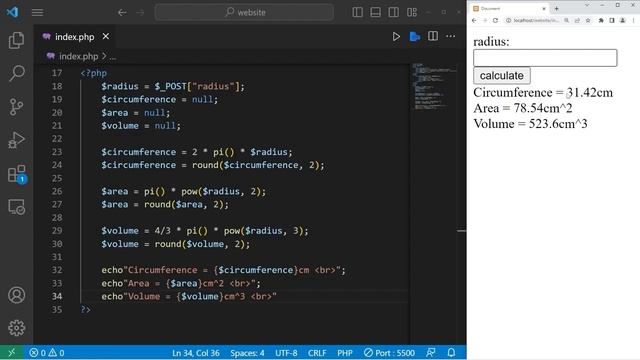Click the remote window status bar icon
The width and height of the screenshot is (640, 360).
click(12, 353)
